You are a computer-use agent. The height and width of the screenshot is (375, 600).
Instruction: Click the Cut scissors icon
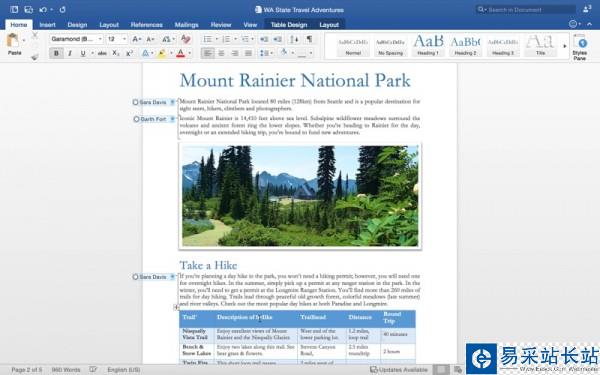coord(34,35)
